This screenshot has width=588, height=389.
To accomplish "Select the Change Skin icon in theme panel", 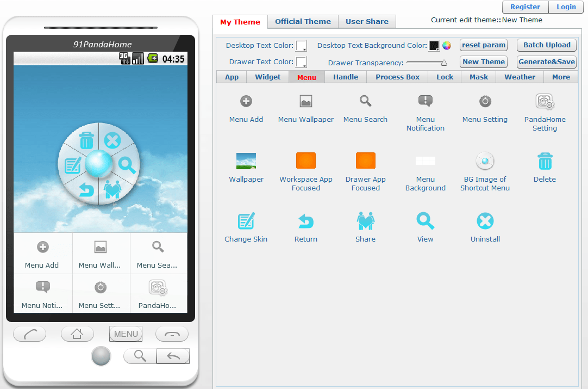I will 246,221.
